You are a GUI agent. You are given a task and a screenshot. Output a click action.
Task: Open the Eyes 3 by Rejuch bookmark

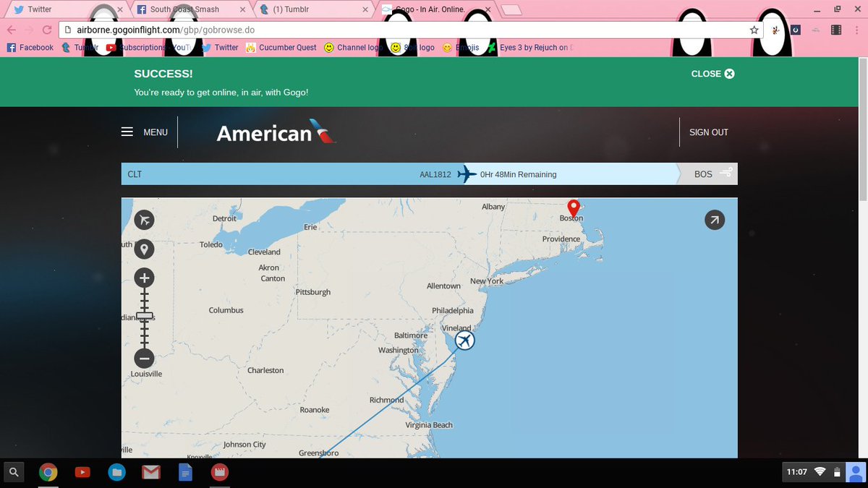529,47
